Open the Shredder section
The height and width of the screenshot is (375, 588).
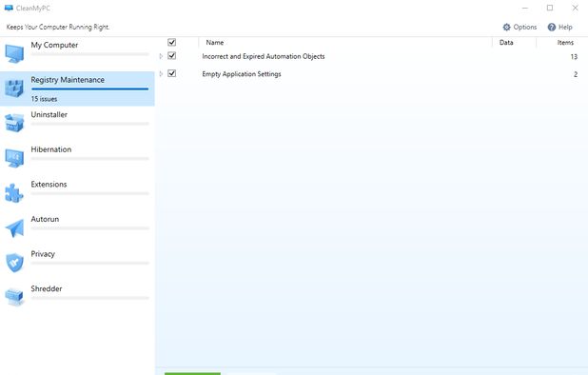coord(47,288)
